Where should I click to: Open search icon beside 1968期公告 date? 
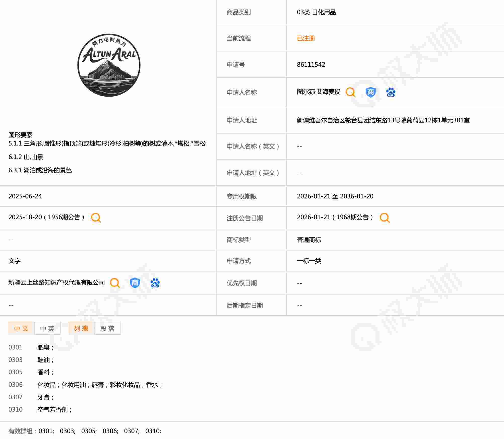point(385,217)
